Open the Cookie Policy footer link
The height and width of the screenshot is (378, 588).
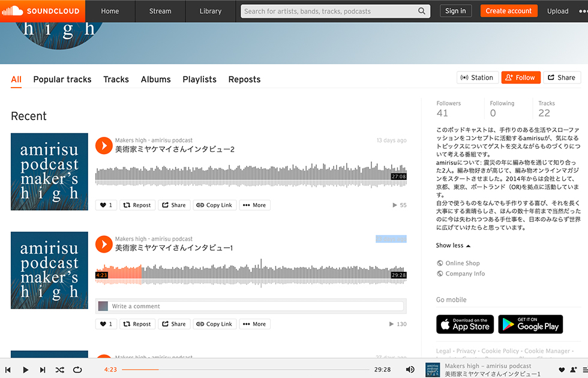point(500,351)
